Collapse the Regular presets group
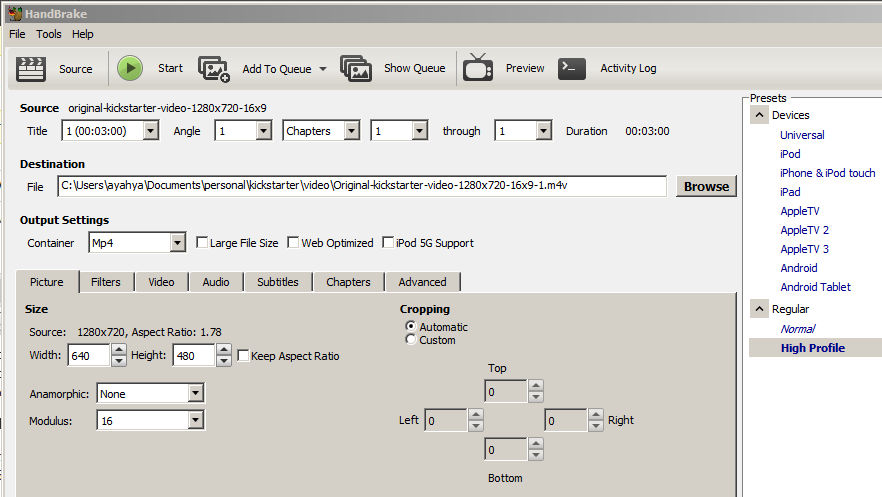This screenshot has width=882, height=497. coord(759,309)
